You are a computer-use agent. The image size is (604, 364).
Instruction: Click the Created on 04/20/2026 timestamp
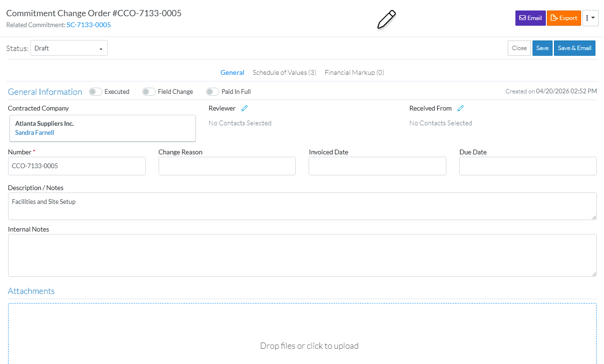point(551,91)
